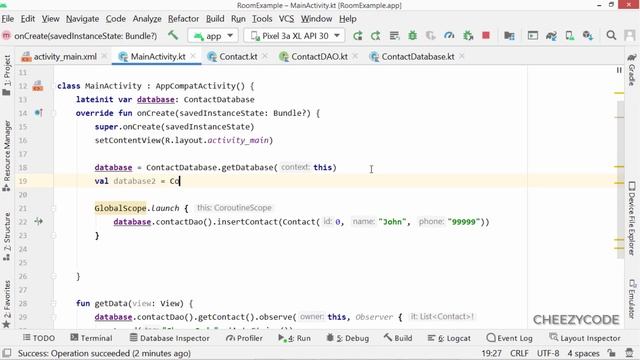This screenshot has height=360, width=640.
Task: Open the TODO tool window
Action: 39,338
